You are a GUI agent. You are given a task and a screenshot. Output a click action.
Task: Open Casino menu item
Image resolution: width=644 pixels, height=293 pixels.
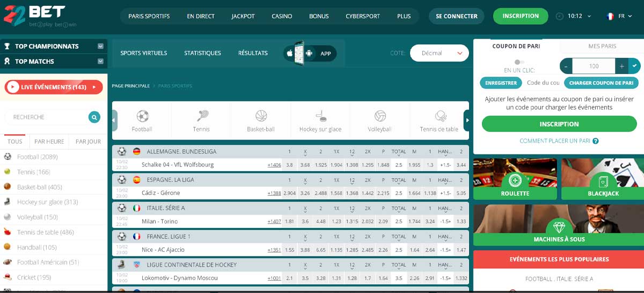click(282, 16)
